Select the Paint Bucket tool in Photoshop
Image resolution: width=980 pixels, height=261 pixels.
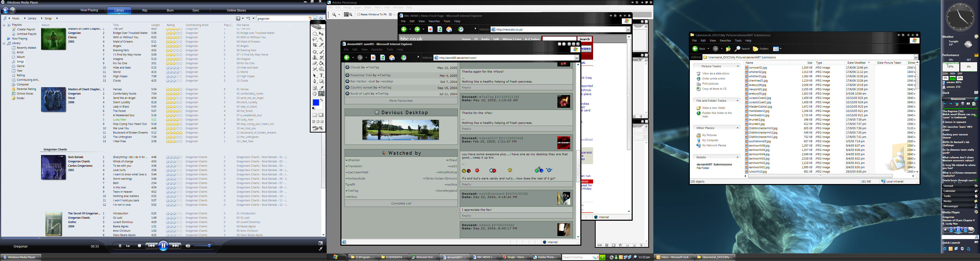pyautogui.click(x=322, y=63)
